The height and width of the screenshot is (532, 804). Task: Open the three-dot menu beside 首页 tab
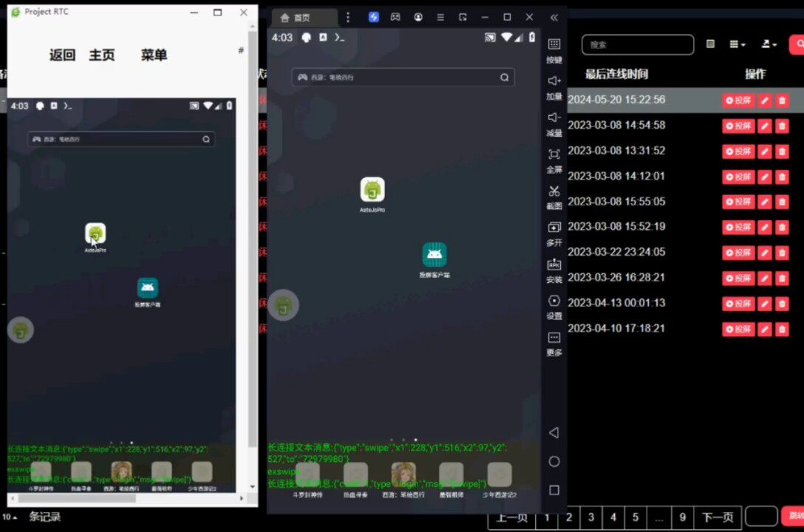(348, 18)
